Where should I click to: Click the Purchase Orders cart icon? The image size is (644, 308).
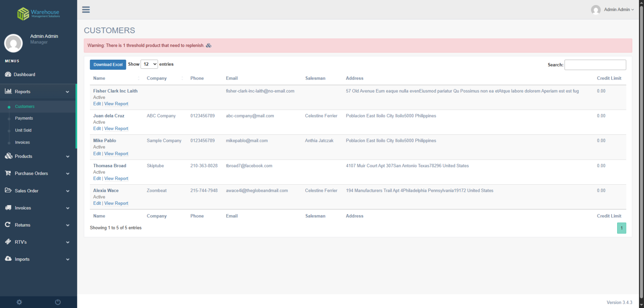point(8,173)
